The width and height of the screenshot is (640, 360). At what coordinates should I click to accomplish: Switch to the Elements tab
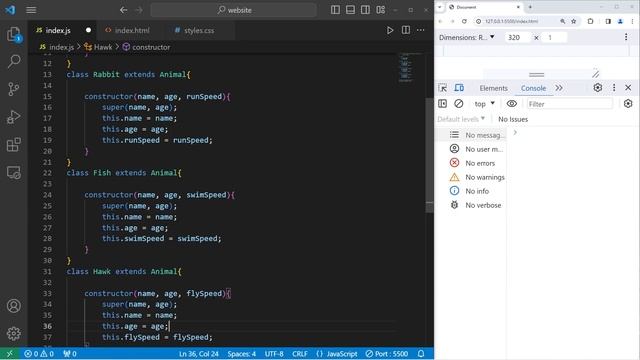click(x=493, y=88)
